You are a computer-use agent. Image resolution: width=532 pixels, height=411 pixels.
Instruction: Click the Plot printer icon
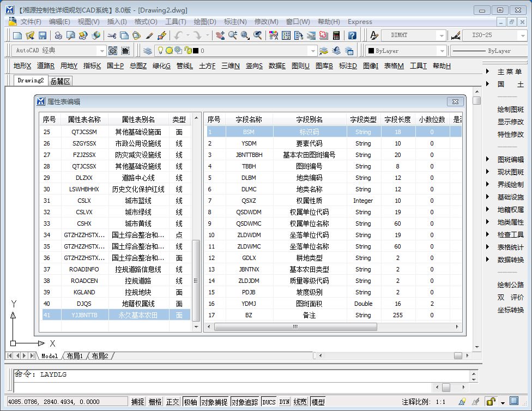pos(58,35)
